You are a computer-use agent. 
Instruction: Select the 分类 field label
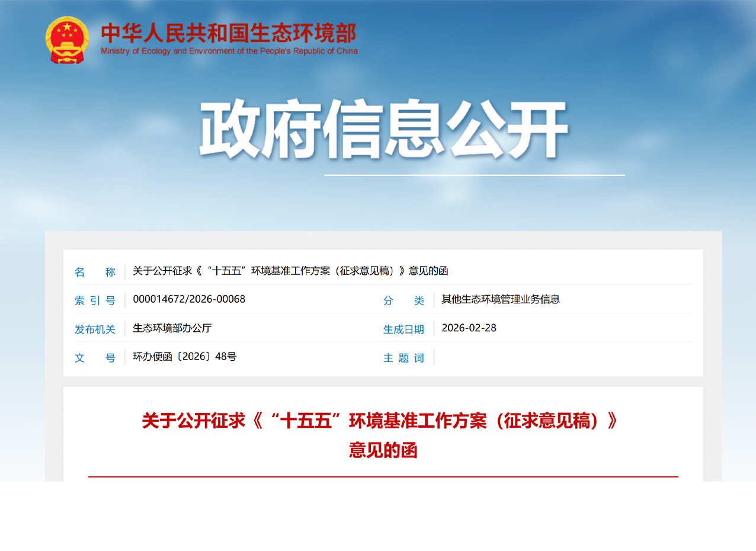[403, 300]
